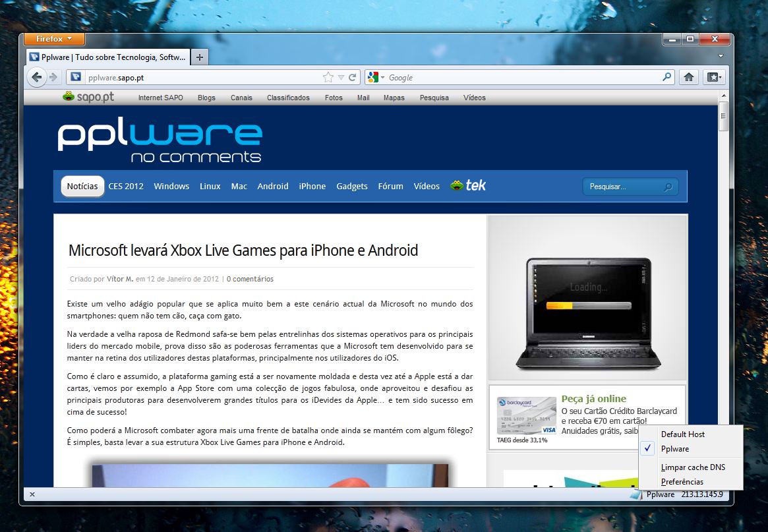Open the Mac section
Viewport: 768px width, 532px height.
click(x=239, y=186)
